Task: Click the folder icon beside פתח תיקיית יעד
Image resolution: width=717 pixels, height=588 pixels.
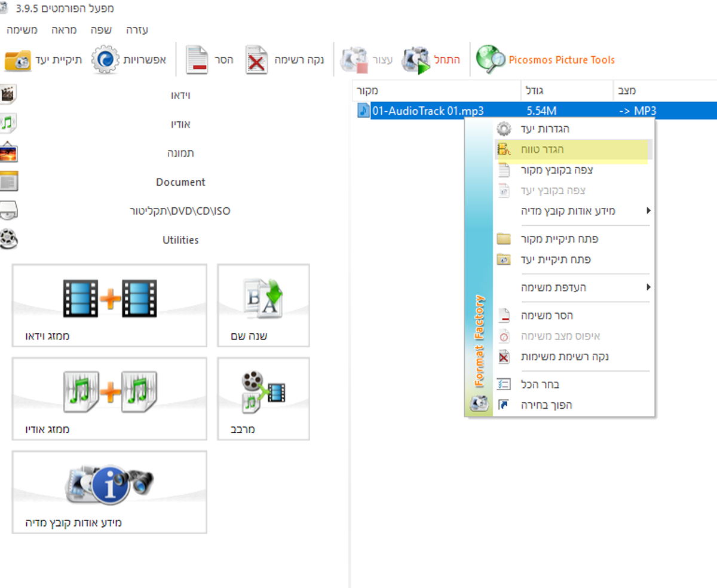Action: 504,260
